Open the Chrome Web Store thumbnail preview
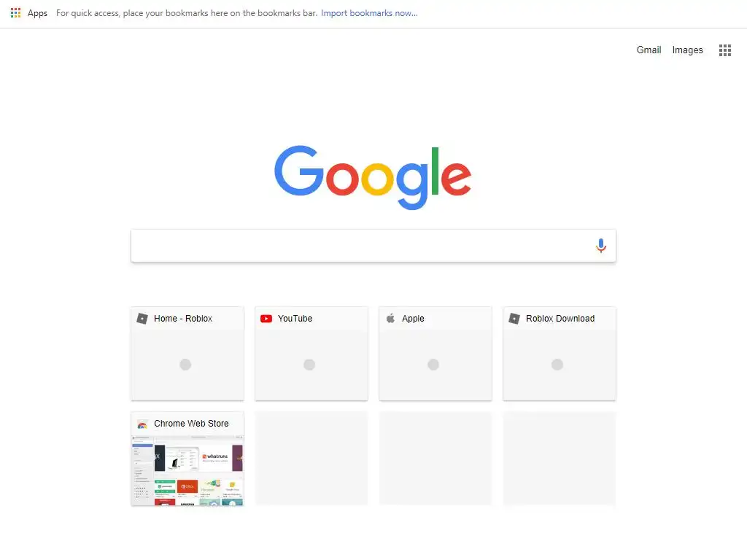The image size is (747, 560). tap(187, 470)
